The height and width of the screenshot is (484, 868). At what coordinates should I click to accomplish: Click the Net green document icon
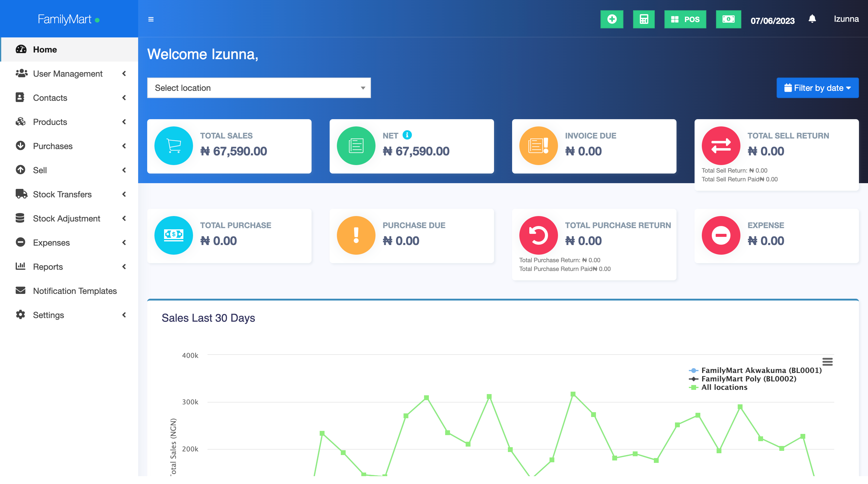pos(356,146)
